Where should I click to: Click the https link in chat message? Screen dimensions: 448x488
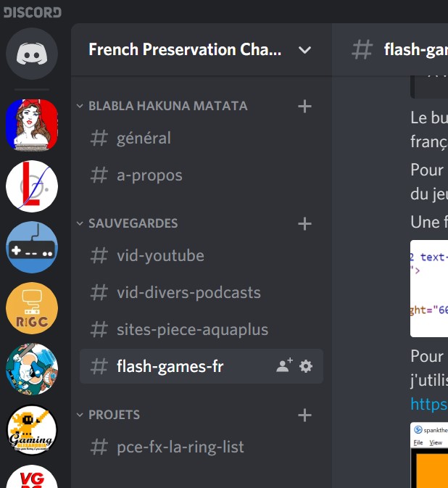point(429,405)
